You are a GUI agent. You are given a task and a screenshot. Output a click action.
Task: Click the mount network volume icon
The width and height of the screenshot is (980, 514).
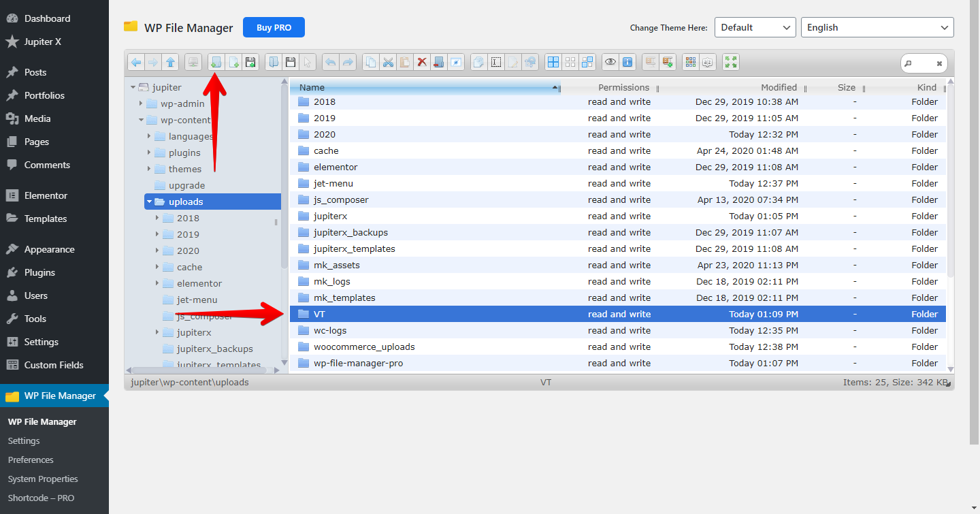pyautogui.click(x=193, y=62)
